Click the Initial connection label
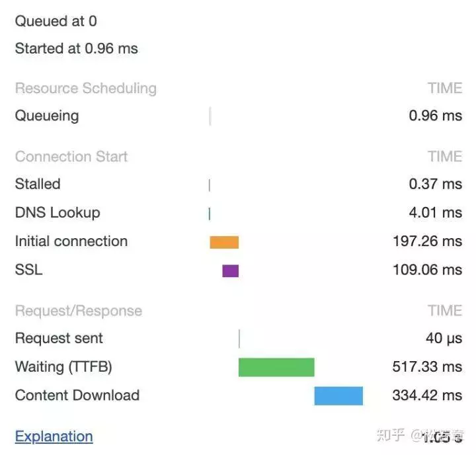 tap(71, 241)
